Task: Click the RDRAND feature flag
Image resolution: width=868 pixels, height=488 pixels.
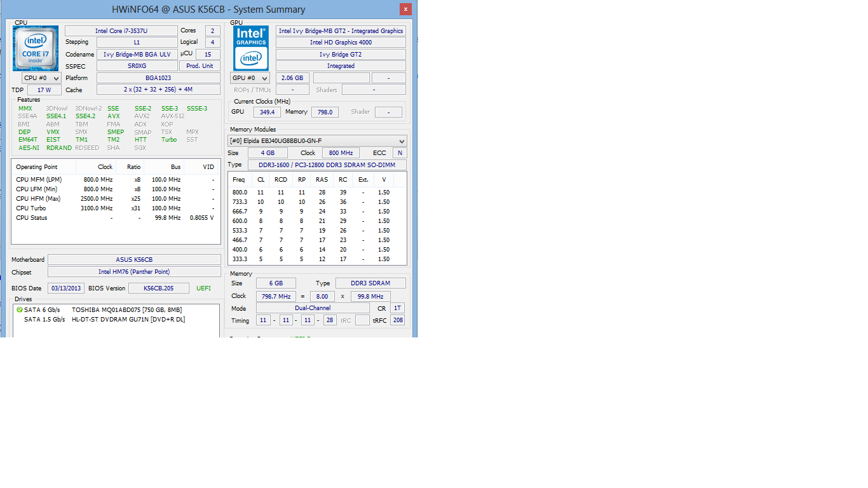Action: point(58,148)
